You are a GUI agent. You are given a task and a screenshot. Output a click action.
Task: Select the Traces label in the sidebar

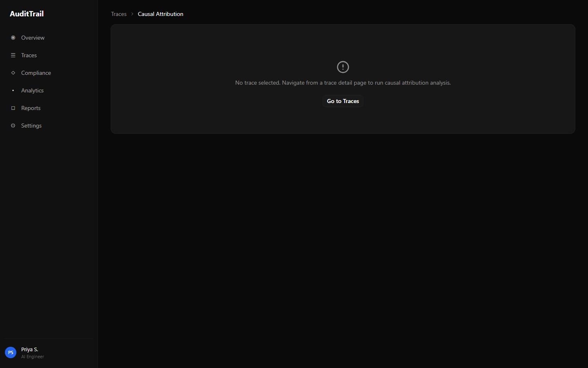click(29, 55)
